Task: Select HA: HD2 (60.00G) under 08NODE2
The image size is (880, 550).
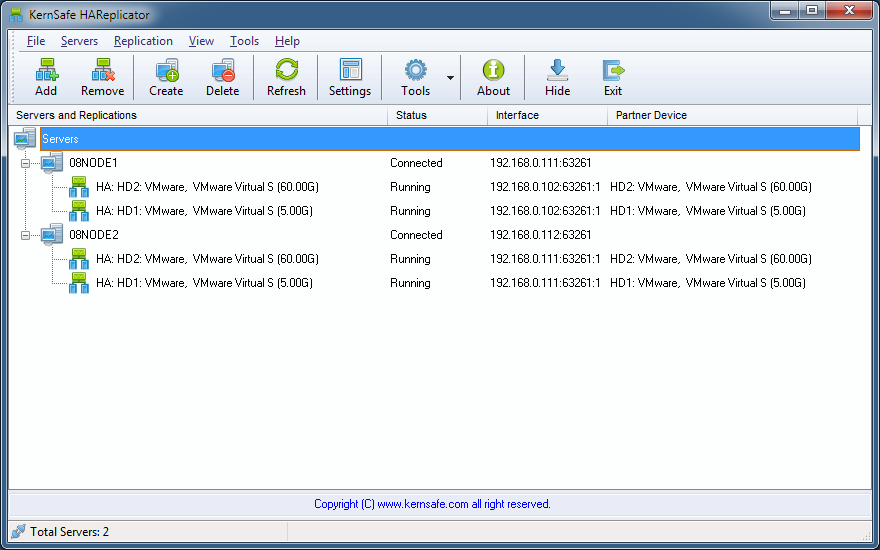Action: click(x=207, y=259)
